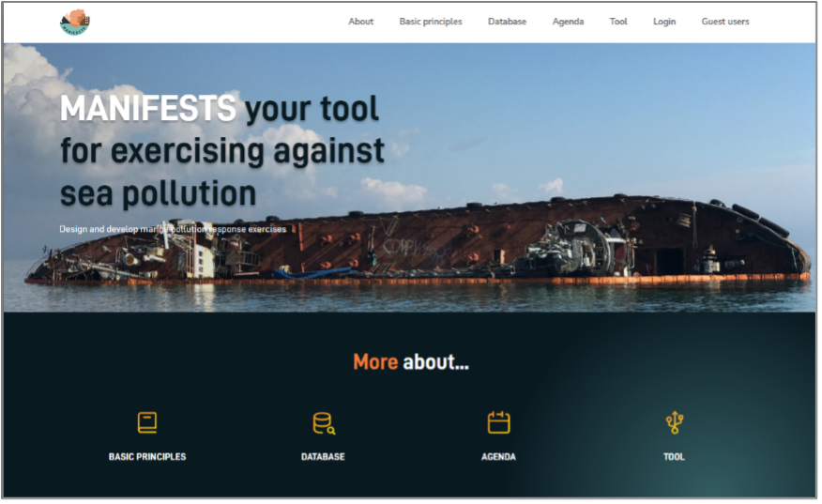Click the "Design and develop" subtitle text
The height and width of the screenshot is (504, 822).
coord(173,229)
